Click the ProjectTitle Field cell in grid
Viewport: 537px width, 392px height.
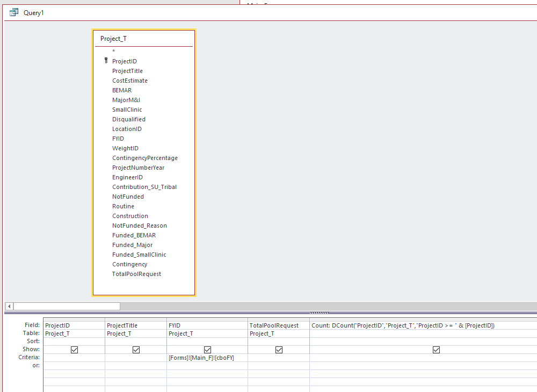point(136,325)
